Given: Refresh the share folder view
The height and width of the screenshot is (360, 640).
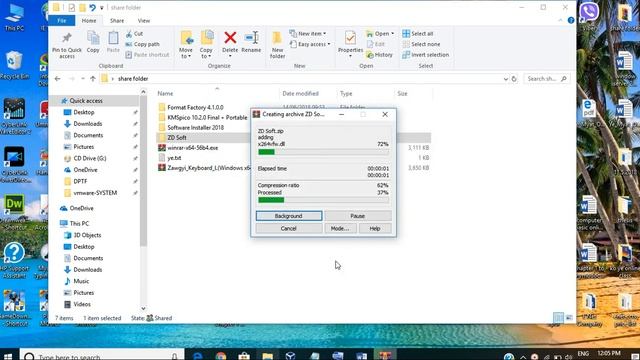Looking at the screenshot, I should 514,79.
